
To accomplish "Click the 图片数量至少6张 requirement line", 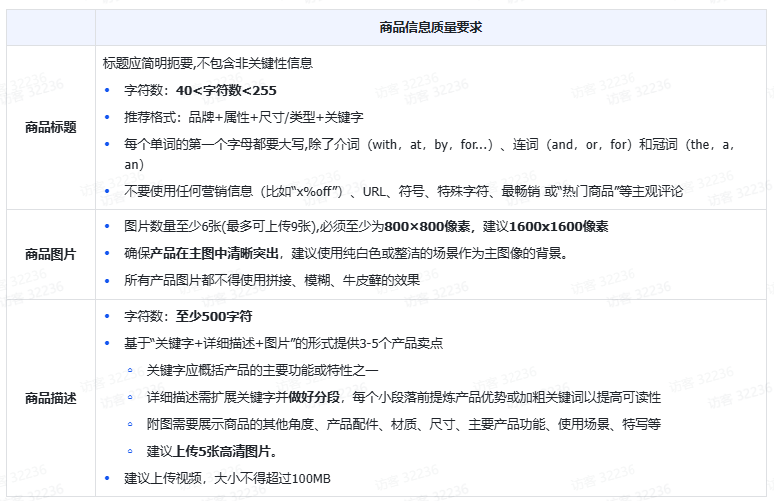I will click(366, 227).
